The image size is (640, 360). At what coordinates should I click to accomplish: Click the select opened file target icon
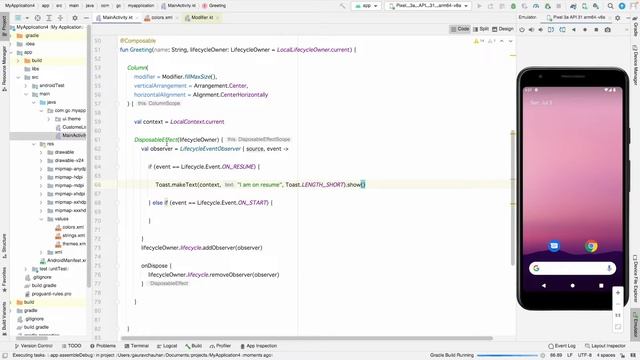(x=38, y=18)
